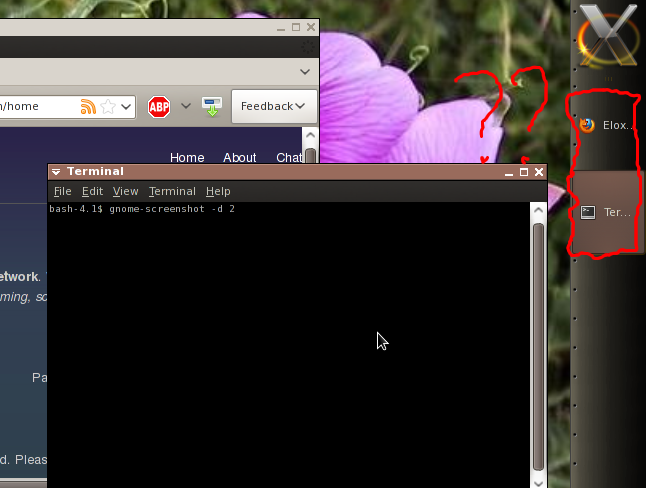Open the Home link on the webpage

(x=187, y=157)
